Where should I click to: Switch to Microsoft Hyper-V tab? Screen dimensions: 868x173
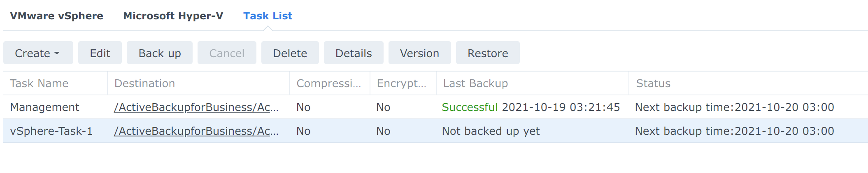(173, 16)
